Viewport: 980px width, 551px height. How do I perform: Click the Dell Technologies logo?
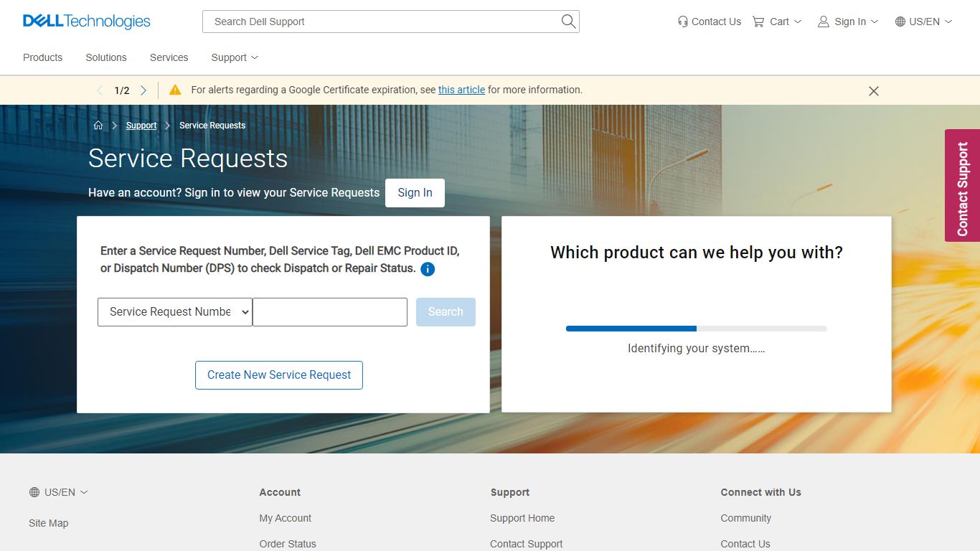click(87, 22)
